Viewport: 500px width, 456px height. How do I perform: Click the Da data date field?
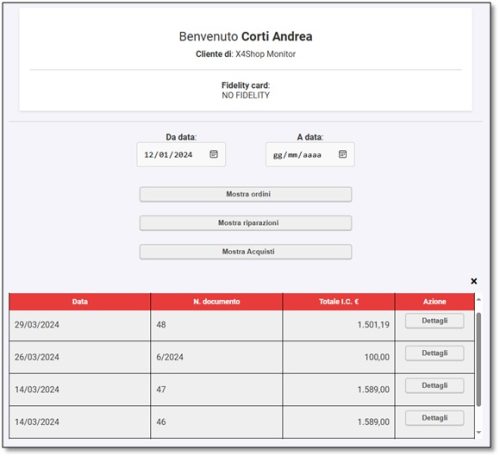click(181, 154)
